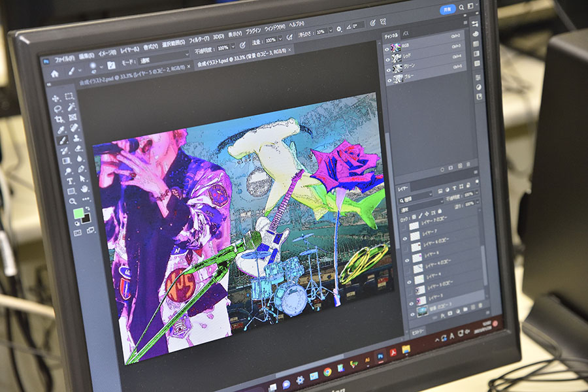The height and width of the screenshot is (392, 588).
Task: Open the brush settings panel icon
Action: tap(111, 65)
